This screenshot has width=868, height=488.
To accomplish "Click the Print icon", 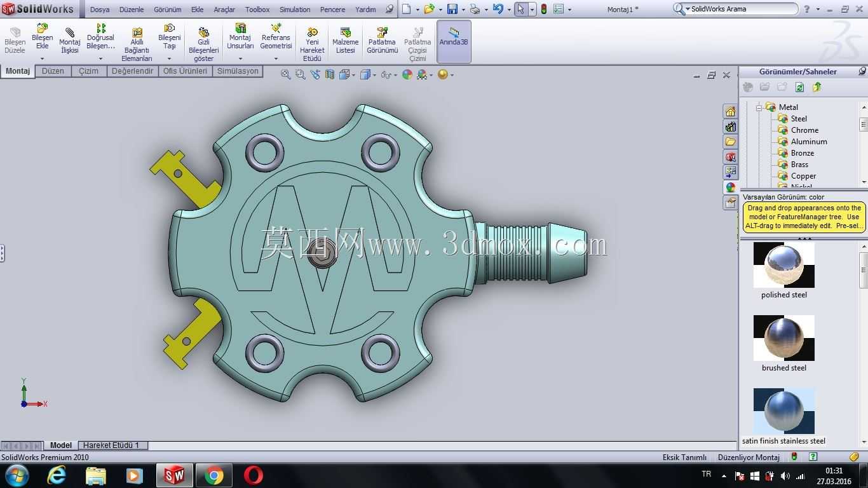I will click(x=475, y=9).
